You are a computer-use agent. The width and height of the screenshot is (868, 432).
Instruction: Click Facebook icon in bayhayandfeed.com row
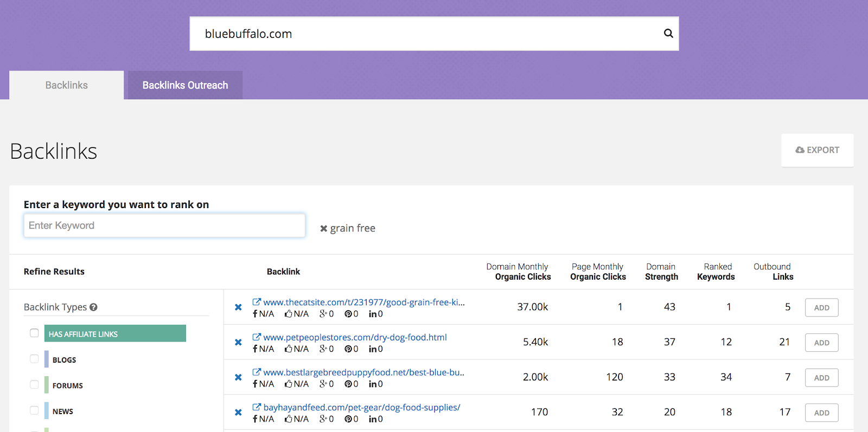(255, 419)
